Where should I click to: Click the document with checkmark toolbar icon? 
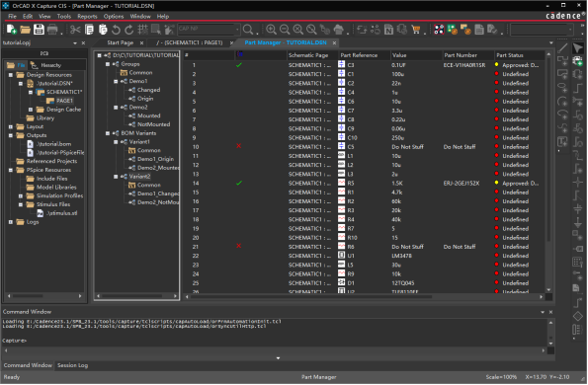492,30
